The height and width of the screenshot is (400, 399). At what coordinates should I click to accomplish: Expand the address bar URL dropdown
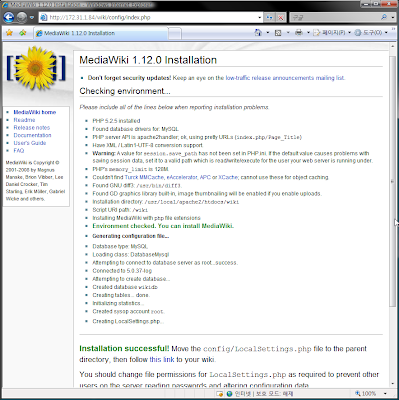click(x=260, y=17)
